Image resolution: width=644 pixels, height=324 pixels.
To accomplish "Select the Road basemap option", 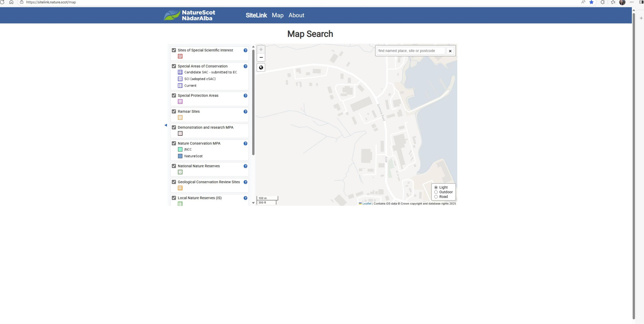I will point(436,197).
